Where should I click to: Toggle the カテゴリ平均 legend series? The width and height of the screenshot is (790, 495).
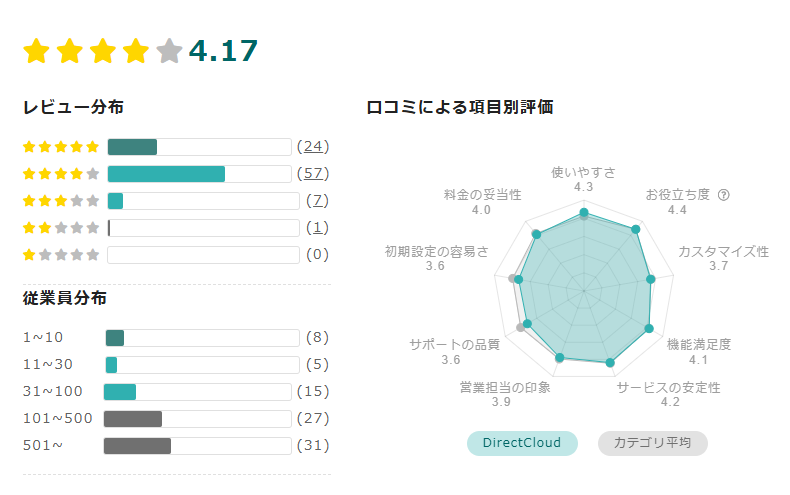(652, 443)
